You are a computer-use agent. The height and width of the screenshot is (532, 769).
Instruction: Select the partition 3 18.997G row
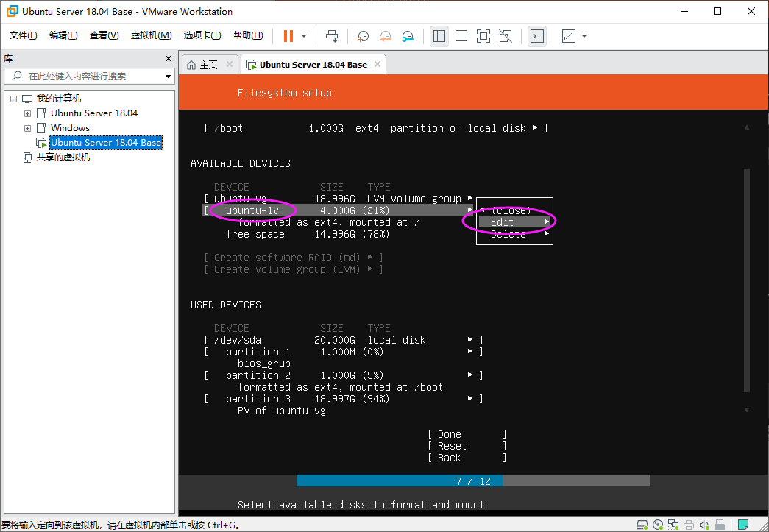[x=344, y=399]
